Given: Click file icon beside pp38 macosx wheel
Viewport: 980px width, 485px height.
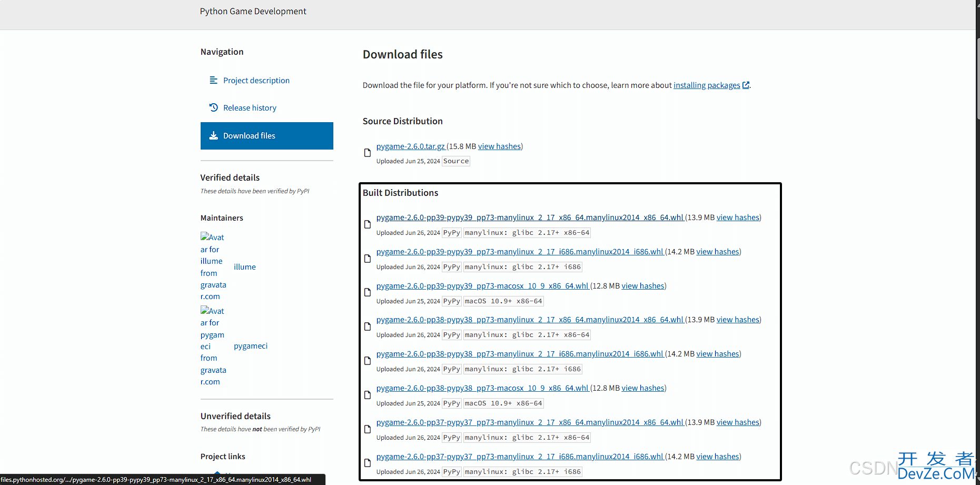Looking at the screenshot, I should (368, 395).
